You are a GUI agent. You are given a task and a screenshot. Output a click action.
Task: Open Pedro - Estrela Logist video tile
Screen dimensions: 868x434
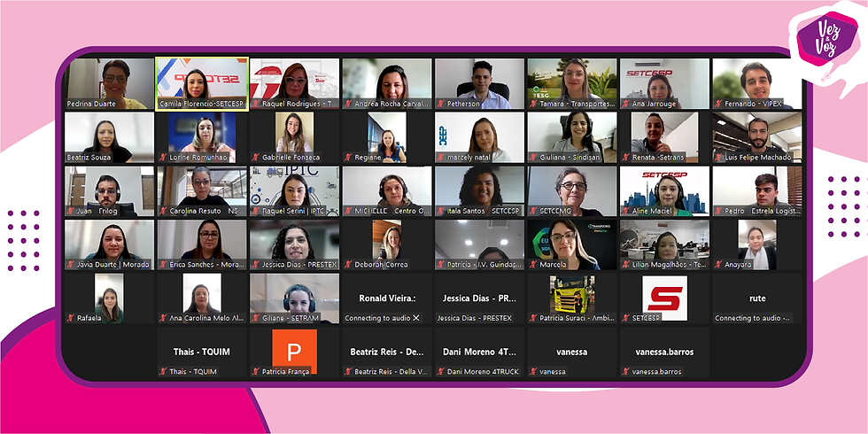pos(757,190)
